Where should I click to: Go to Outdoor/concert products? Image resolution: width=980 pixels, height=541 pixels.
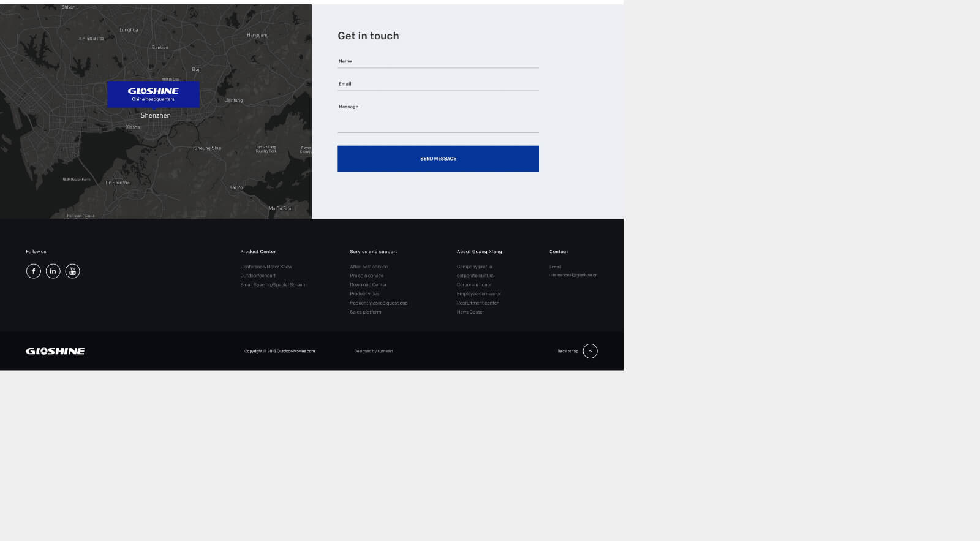pos(258,276)
